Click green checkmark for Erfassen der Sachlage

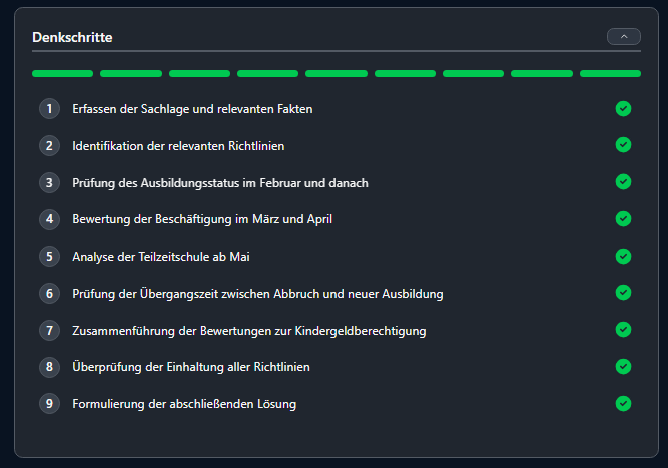pos(623,108)
